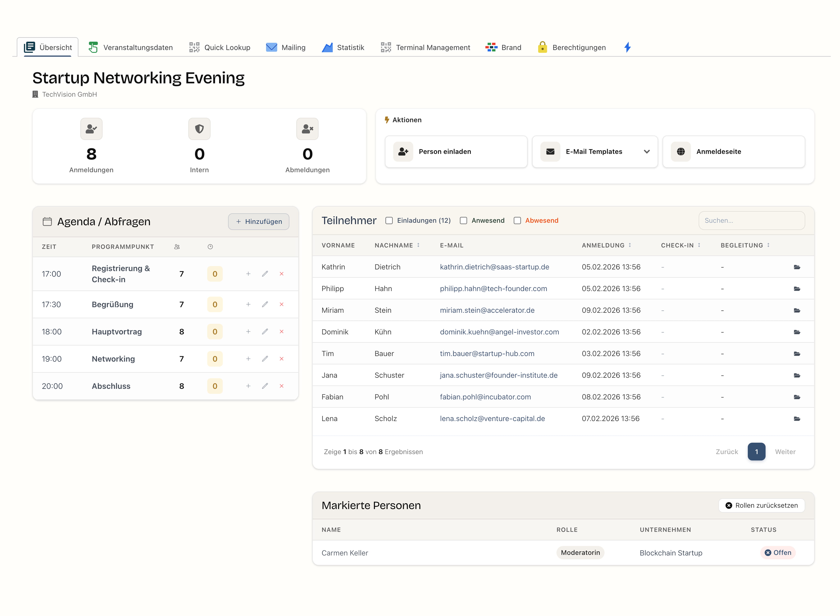Open folder icon for Miriam Stein
Image resolution: width=840 pixels, height=616 pixels.
[x=797, y=310]
